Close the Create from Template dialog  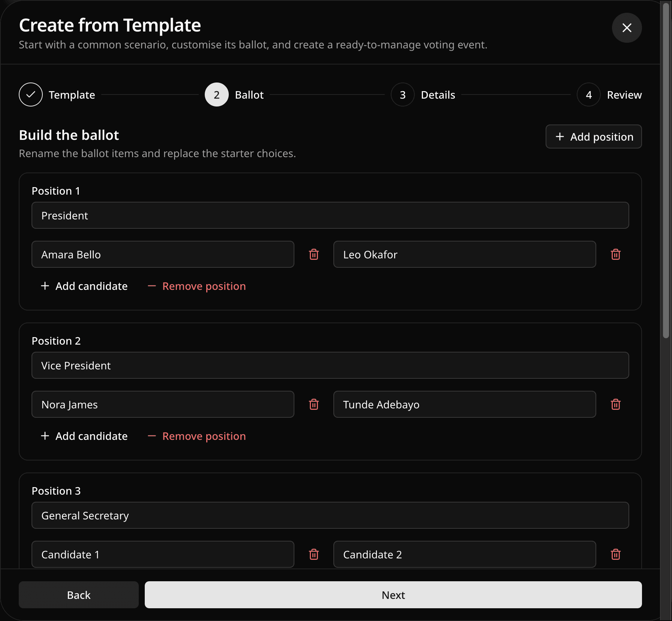[x=627, y=28]
